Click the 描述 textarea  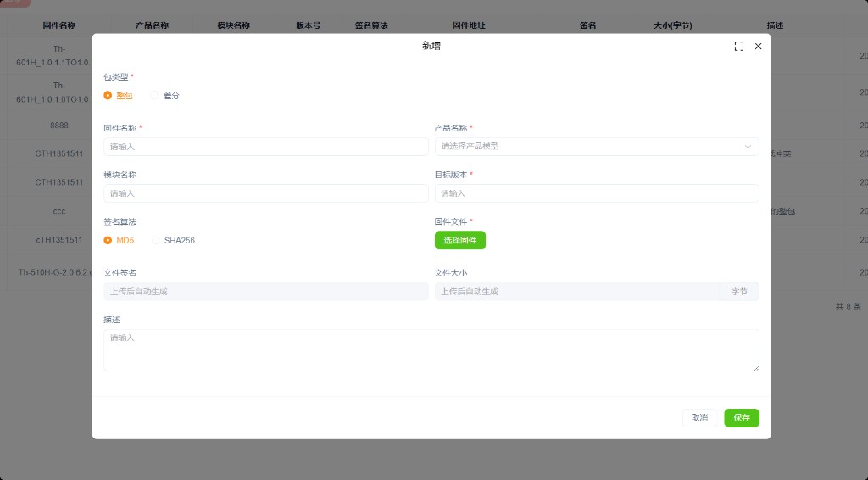click(431, 350)
